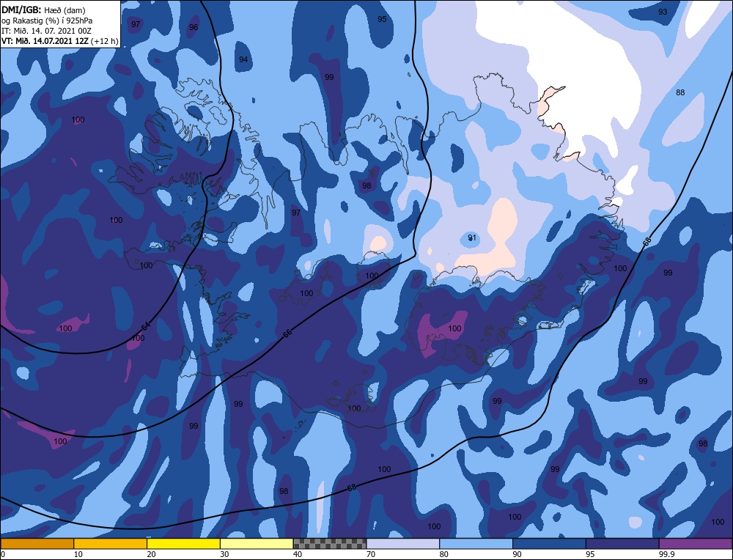Click the legend tick label '20'
733x560 pixels.
(x=151, y=554)
